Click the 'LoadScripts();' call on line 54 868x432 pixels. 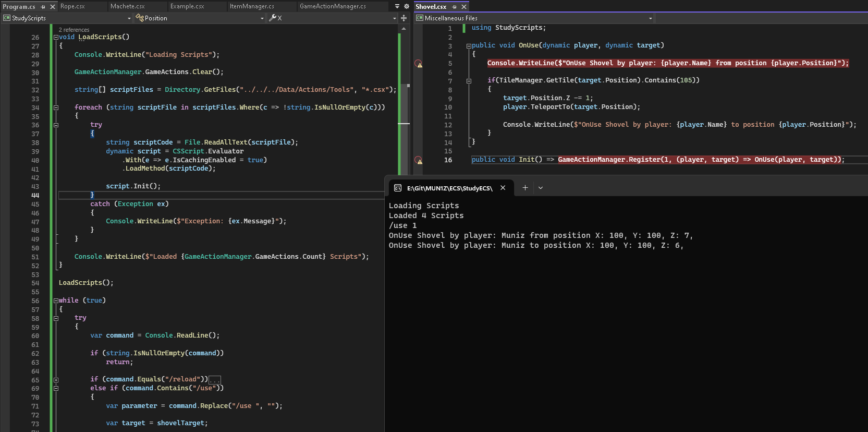tap(86, 283)
